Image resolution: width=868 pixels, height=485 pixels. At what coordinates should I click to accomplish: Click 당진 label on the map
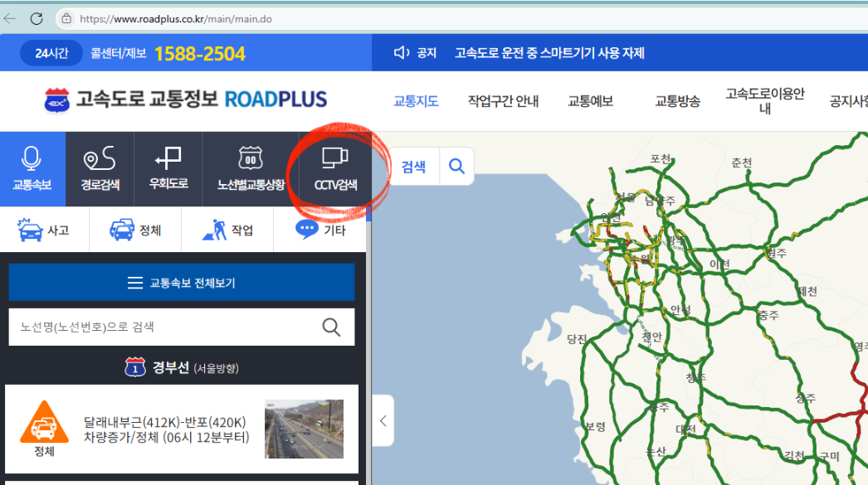(x=577, y=338)
